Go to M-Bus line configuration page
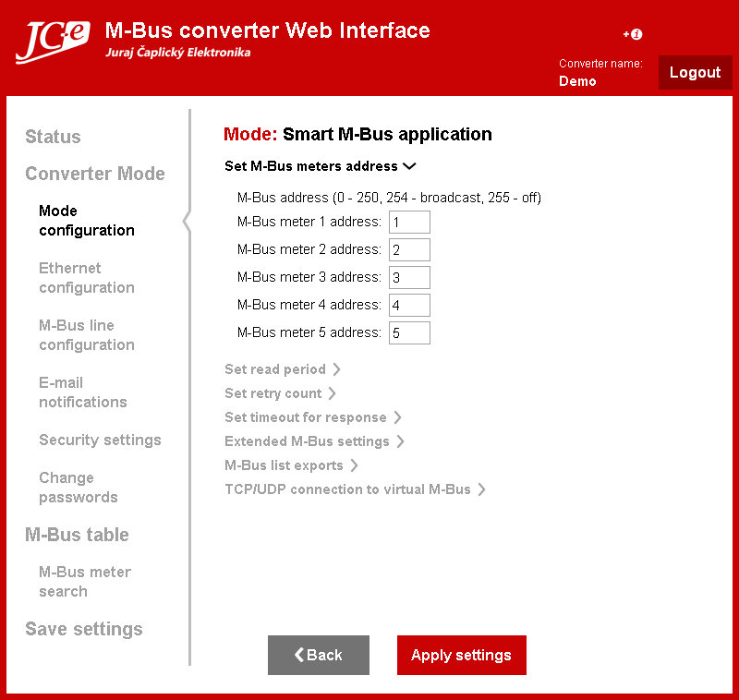Screen dimensions: 739x700 click(86, 335)
